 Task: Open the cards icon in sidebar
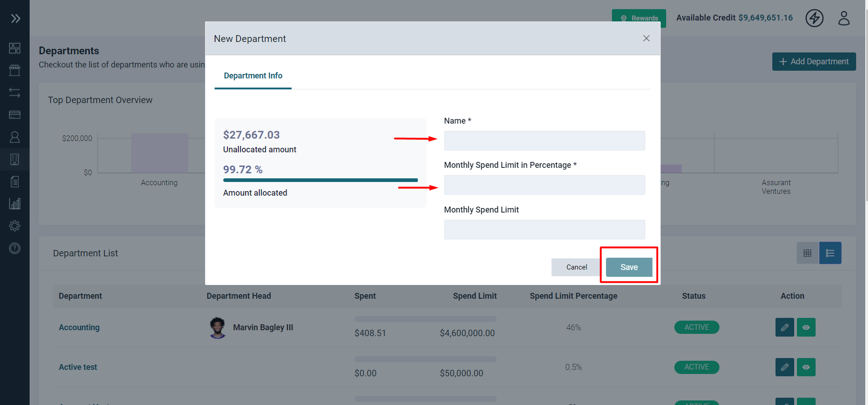(x=15, y=114)
